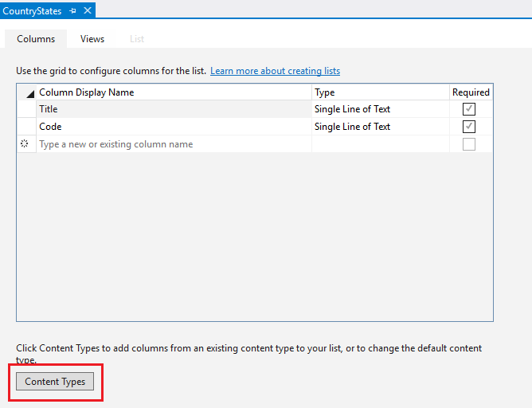Viewport: 532px width, 408px height.
Task: Open the Type dropdown for the Title column
Action: (x=380, y=109)
